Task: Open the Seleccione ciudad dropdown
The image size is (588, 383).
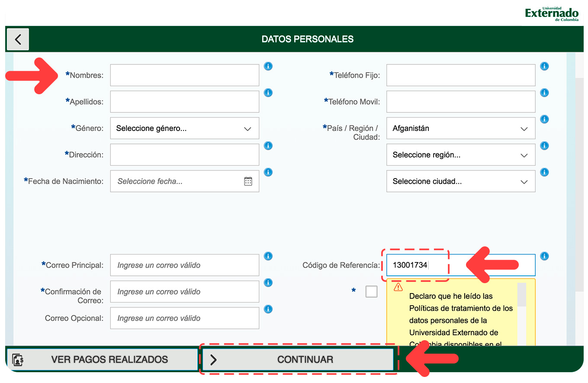Action: coord(461,181)
